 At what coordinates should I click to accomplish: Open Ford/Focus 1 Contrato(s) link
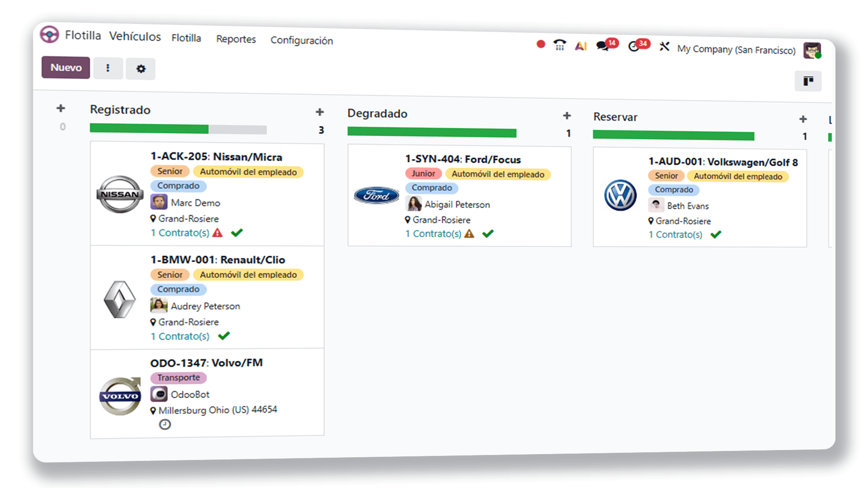(433, 234)
